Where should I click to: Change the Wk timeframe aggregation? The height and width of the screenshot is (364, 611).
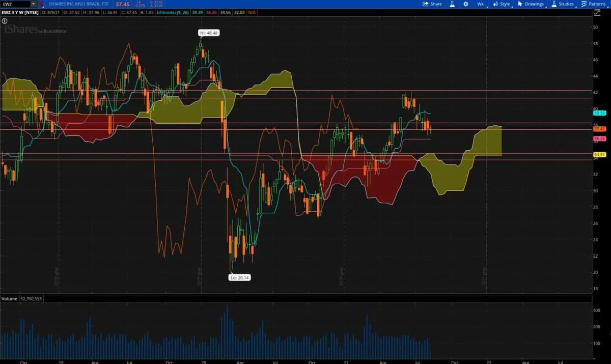[480, 4]
